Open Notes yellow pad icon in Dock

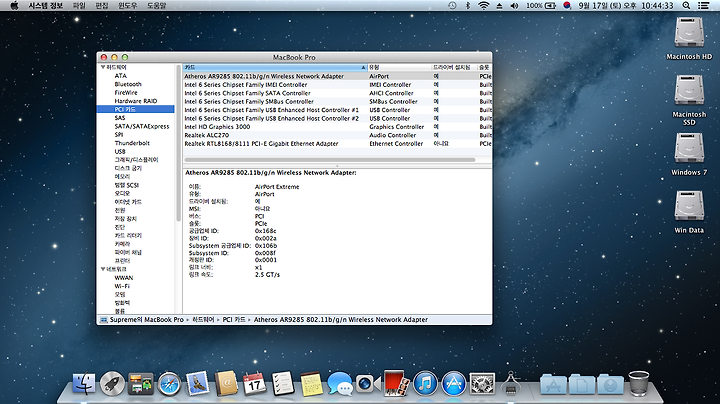point(311,384)
